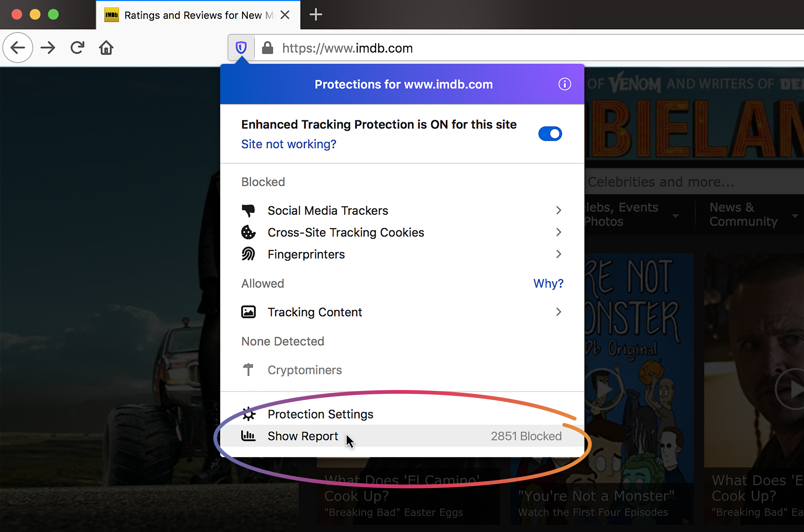Click the Show Report bar chart icon
This screenshot has width=804, height=532.
249,436
